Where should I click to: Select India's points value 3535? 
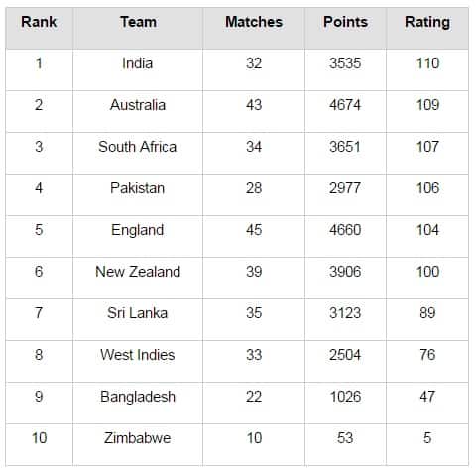[345, 63]
